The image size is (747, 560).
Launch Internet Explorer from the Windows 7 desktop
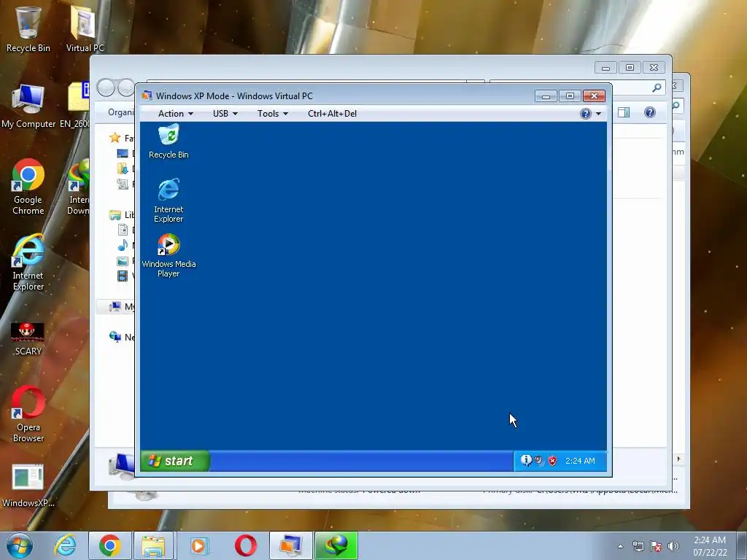pyautogui.click(x=28, y=262)
